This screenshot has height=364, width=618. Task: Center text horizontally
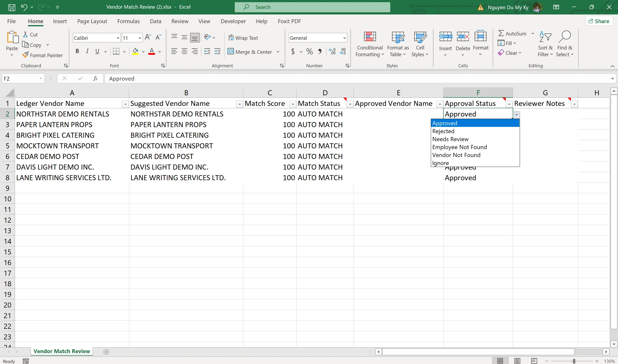tap(185, 51)
